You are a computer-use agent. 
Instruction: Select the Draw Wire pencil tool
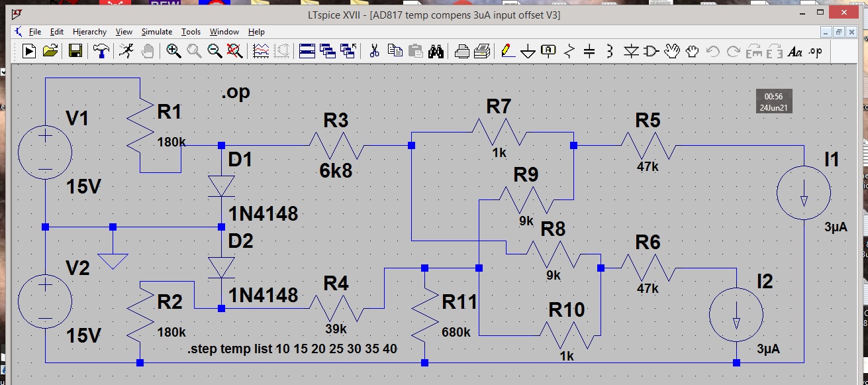click(x=508, y=51)
